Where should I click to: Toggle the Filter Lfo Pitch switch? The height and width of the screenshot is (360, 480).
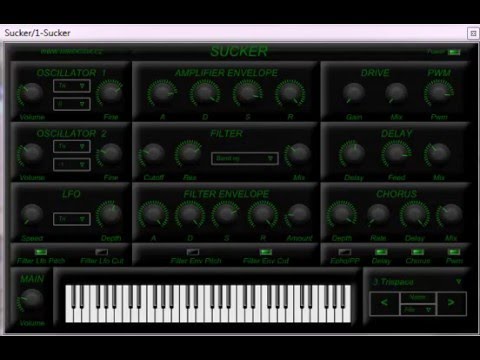(41, 252)
